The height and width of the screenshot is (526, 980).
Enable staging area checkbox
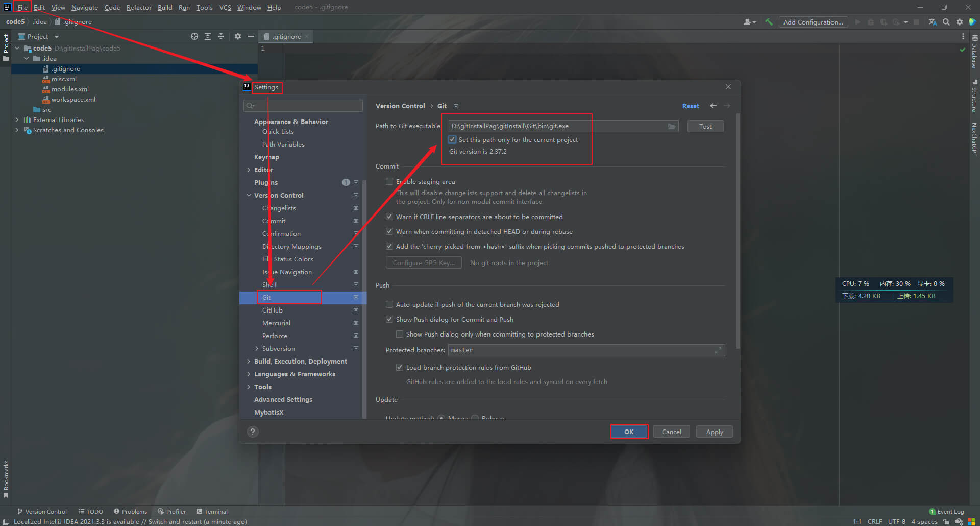389,181
